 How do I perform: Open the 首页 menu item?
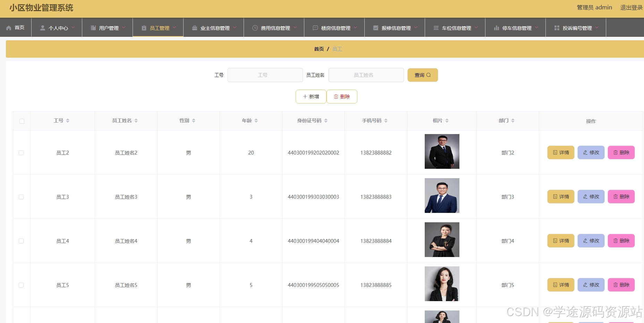pyautogui.click(x=16, y=27)
